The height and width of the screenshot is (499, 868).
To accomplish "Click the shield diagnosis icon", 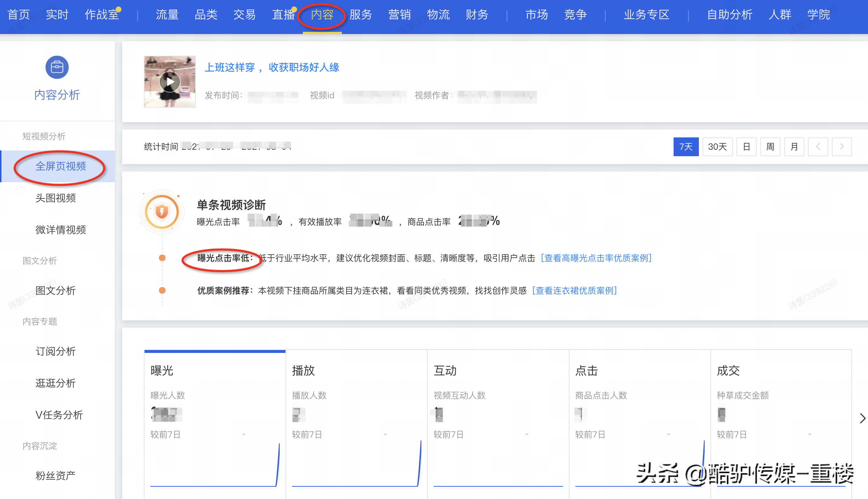I will 162,212.
